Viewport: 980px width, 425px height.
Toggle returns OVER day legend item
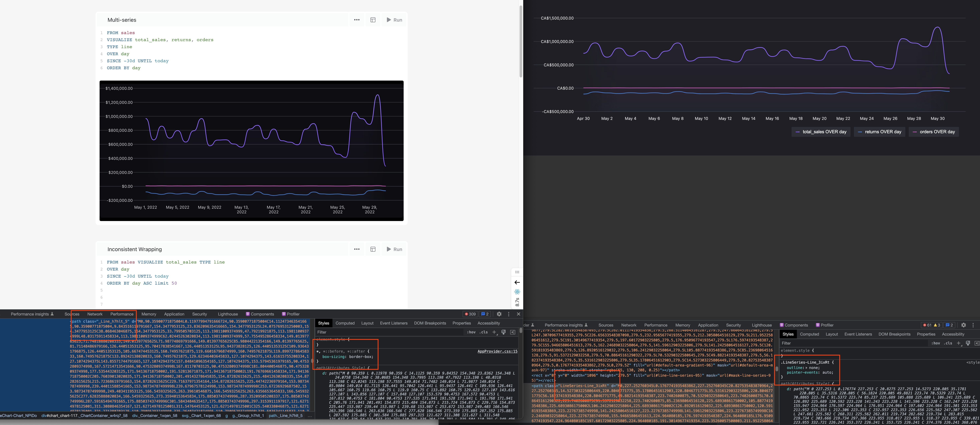coord(879,132)
